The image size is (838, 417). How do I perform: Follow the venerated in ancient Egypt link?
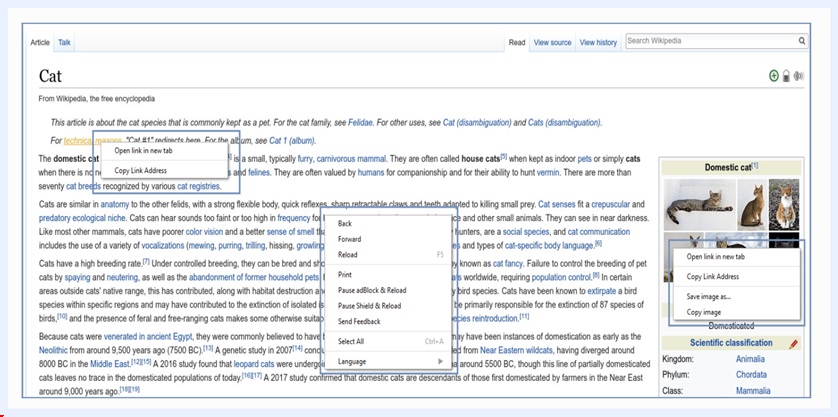click(x=149, y=337)
